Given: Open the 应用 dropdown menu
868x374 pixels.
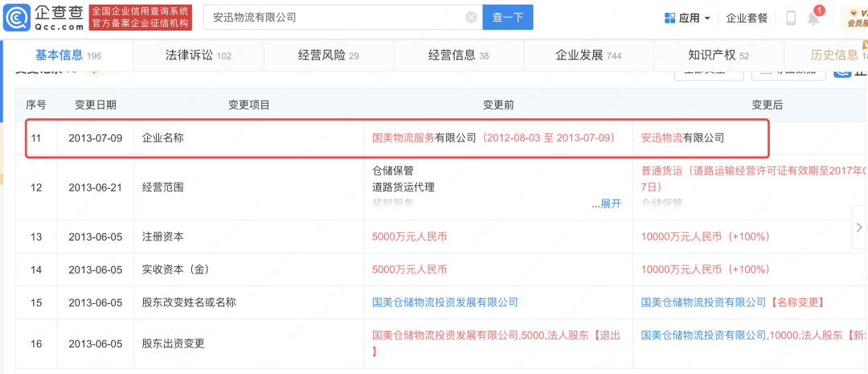Looking at the screenshot, I should pos(687,18).
